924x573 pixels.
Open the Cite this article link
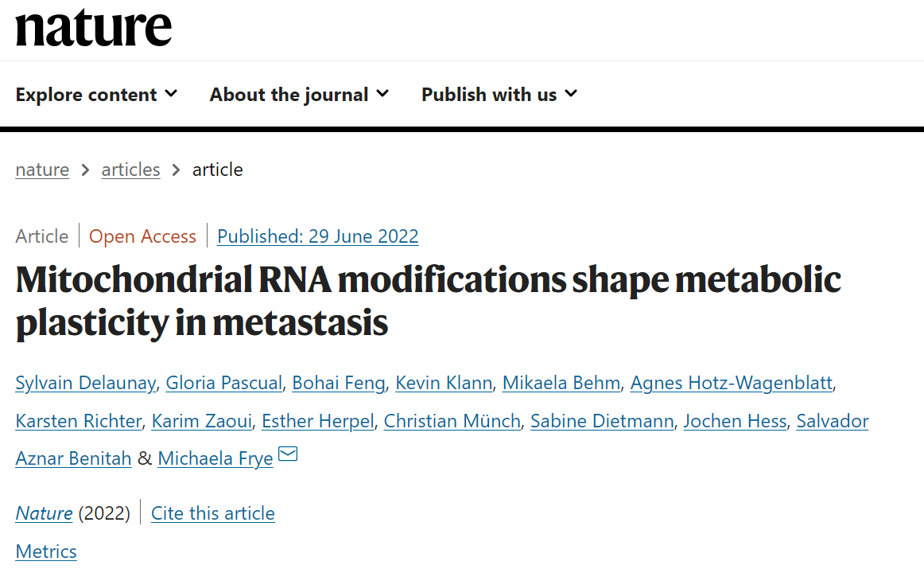(x=213, y=513)
